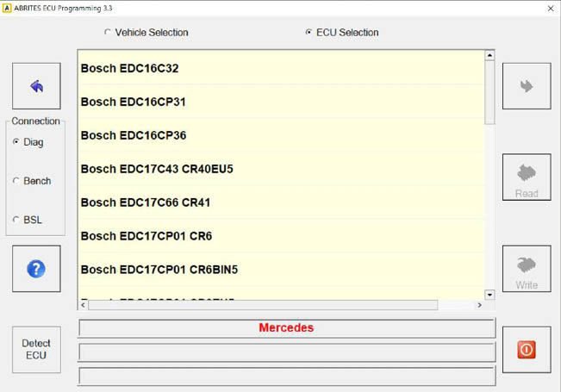Click the Mercedes status field
Viewport: 561px width, 392px height.
286,328
